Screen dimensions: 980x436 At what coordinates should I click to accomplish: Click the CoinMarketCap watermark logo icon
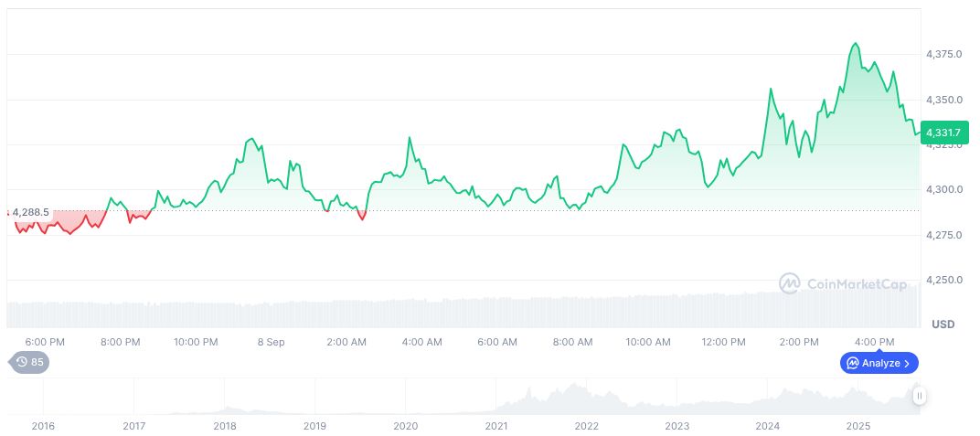pos(790,284)
